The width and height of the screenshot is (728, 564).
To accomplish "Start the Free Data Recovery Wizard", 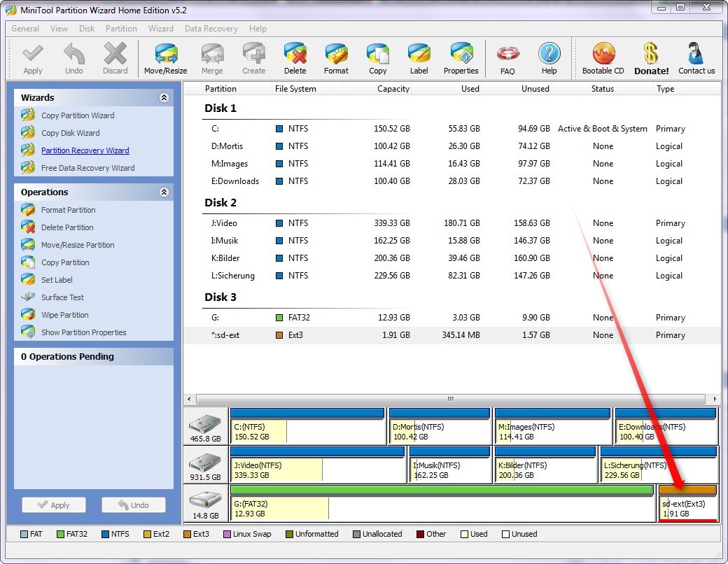I will pyautogui.click(x=87, y=168).
